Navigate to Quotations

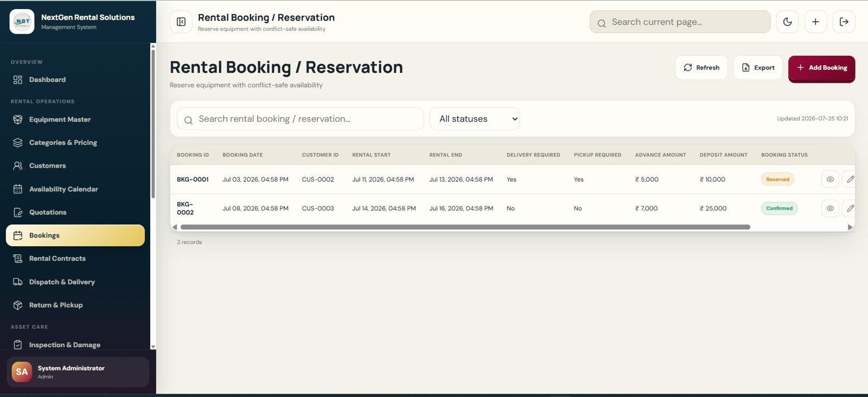click(x=75, y=213)
